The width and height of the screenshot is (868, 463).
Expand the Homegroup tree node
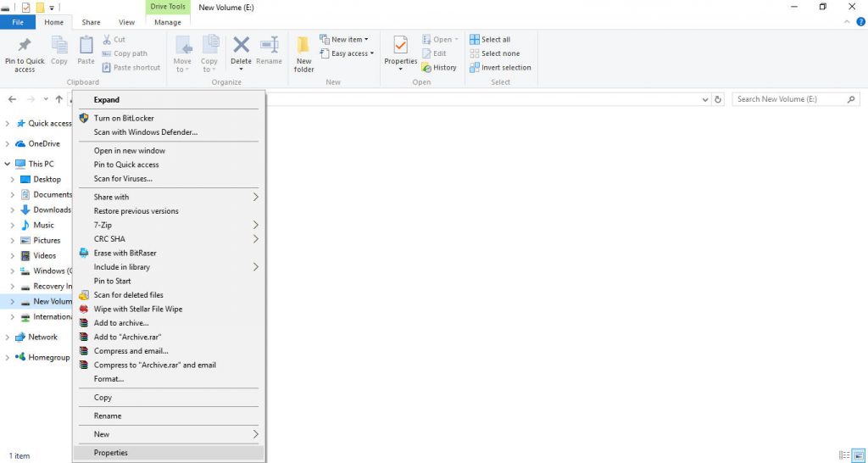(7, 358)
